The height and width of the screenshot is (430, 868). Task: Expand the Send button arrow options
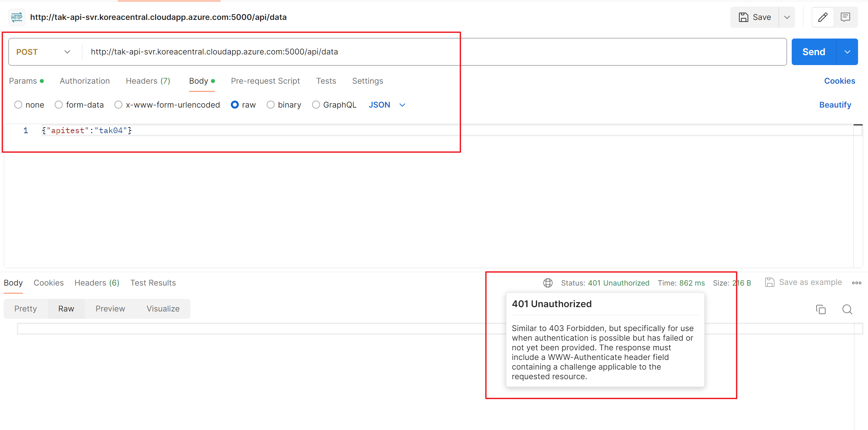847,52
